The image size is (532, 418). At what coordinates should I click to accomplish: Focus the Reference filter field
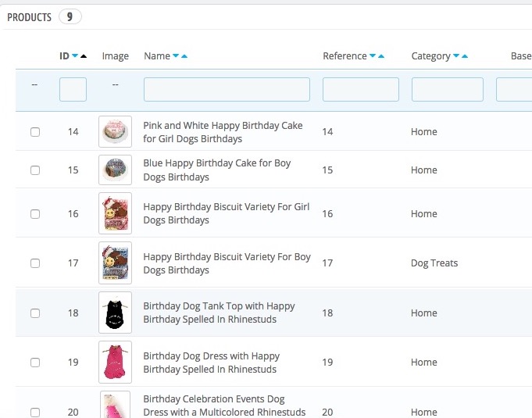tap(361, 89)
